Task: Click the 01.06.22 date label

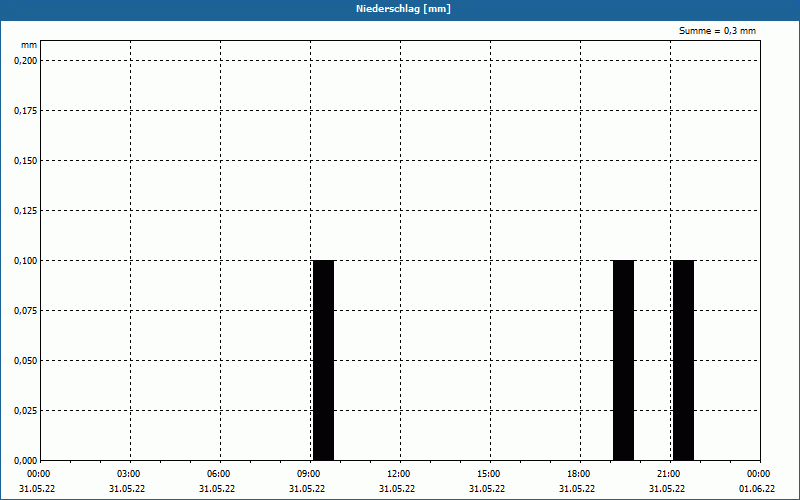Action: 757,489
